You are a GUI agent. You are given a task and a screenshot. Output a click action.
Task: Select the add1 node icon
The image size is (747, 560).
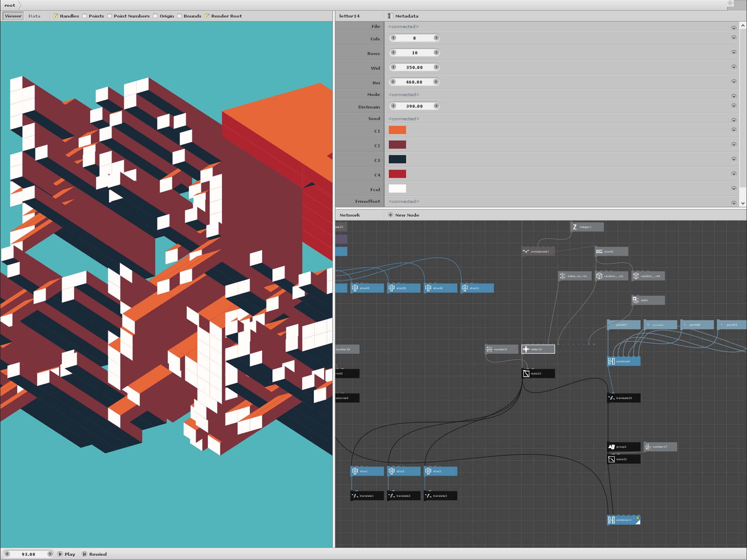(x=636, y=300)
